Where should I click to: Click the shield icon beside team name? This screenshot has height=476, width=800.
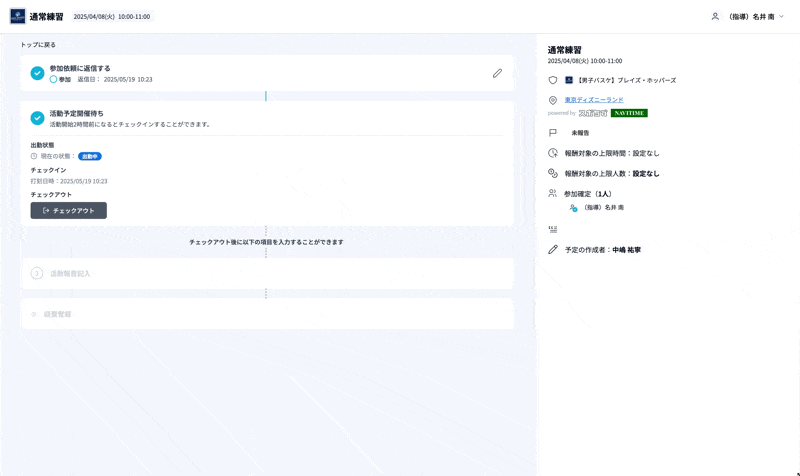tap(553, 80)
